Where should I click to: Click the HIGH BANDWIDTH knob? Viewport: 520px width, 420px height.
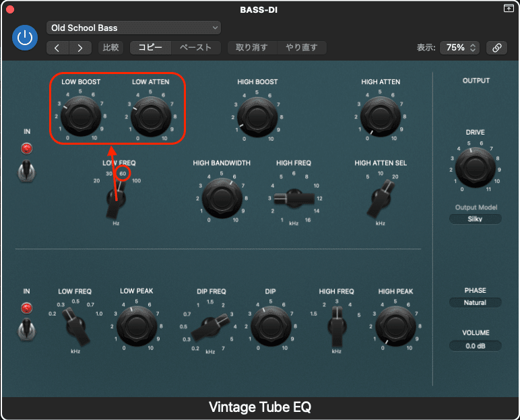tap(222, 198)
